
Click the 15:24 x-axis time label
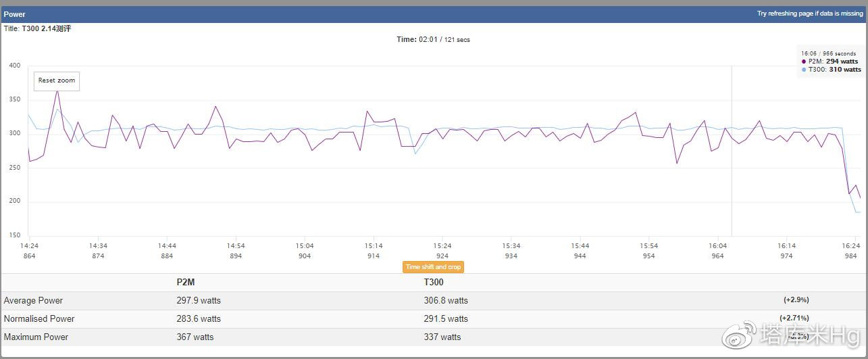(x=442, y=246)
